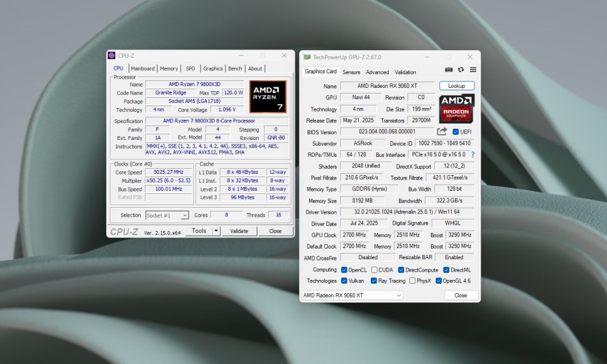Click the Bus Interface question mark help icon

(473, 154)
